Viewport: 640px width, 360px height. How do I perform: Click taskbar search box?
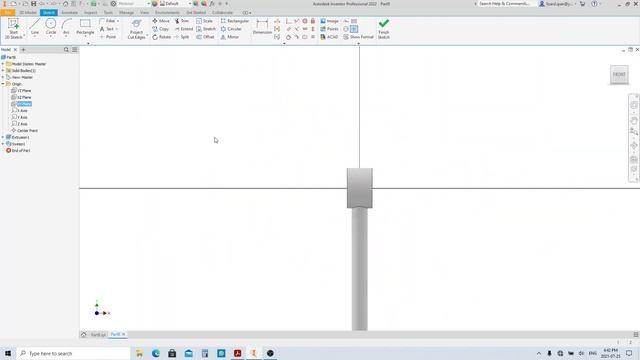coord(73,353)
